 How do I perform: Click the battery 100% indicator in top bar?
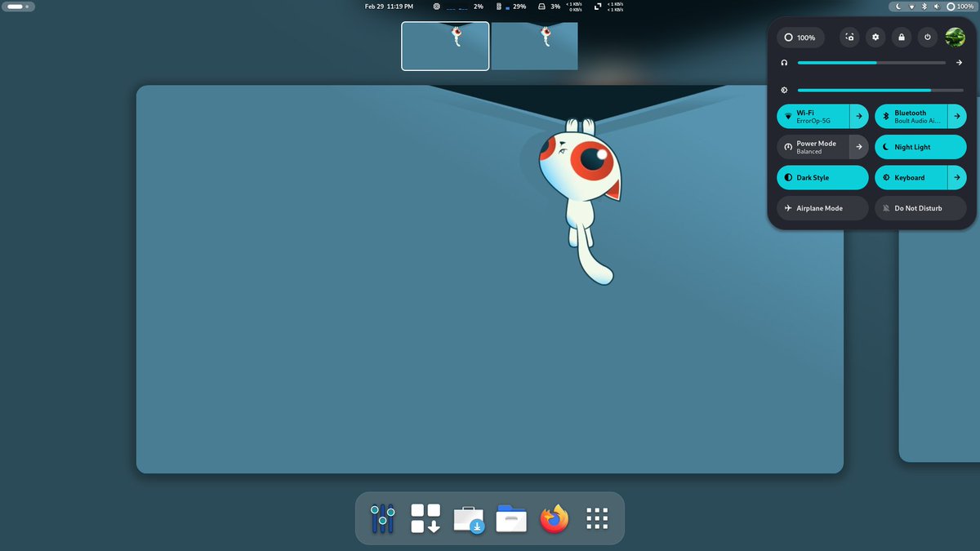[960, 6]
